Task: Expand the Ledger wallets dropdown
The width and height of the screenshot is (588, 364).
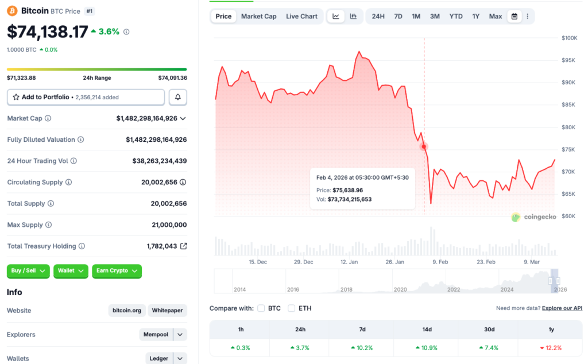Action: [180, 358]
